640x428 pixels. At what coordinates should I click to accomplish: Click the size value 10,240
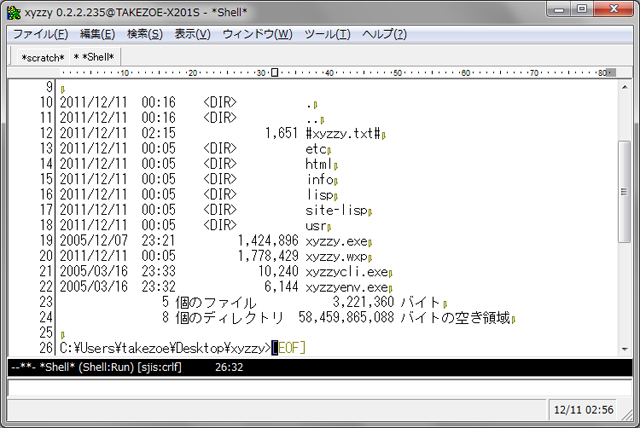pos(278,271)
